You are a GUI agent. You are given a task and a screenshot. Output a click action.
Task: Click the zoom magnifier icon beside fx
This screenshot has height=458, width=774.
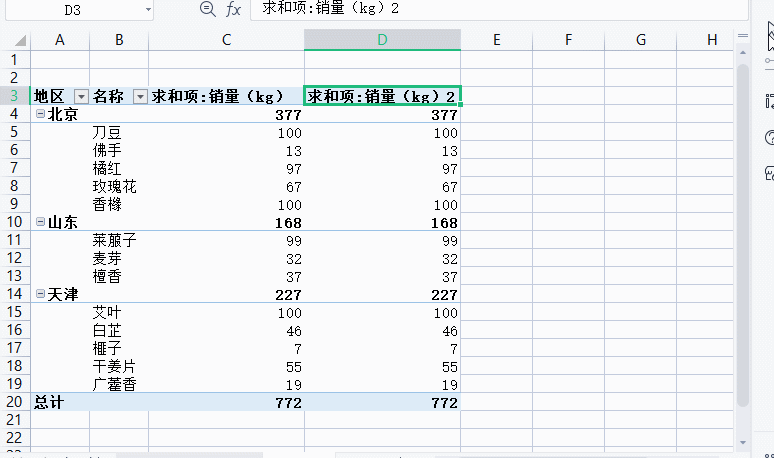[x=208, y=9]
